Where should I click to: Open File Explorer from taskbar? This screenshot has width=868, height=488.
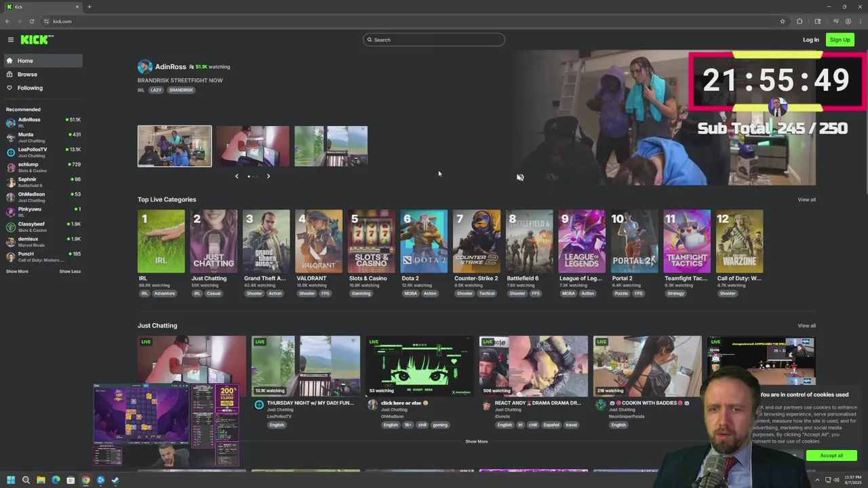click(41, 481)
